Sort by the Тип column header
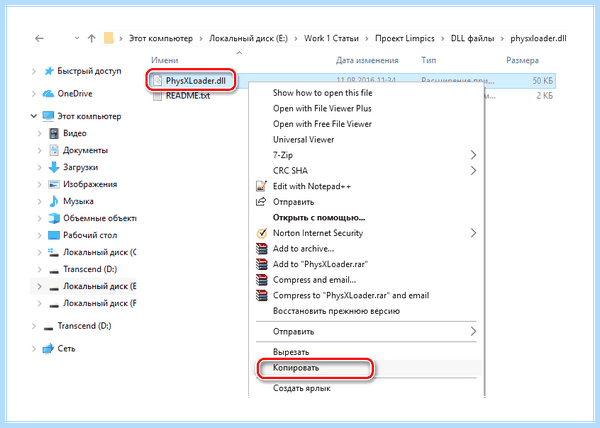The height and width of the screenshot is (428, 600). tap(429, 60)
